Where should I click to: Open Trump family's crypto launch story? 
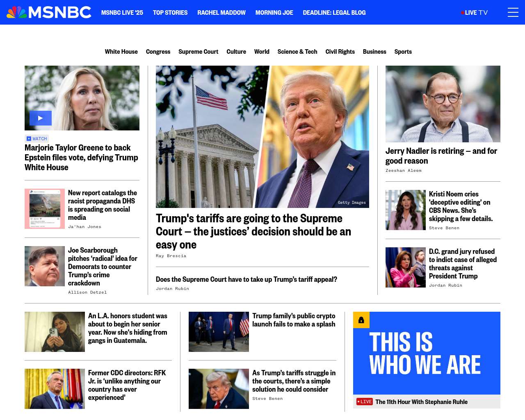[294, 320]
